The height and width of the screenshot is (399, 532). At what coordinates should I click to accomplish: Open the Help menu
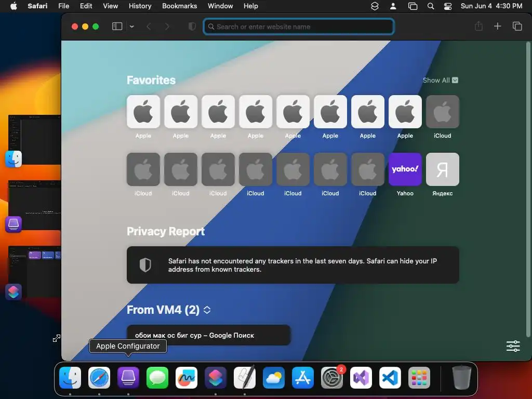pyautogui.click(x=251, y=6)
